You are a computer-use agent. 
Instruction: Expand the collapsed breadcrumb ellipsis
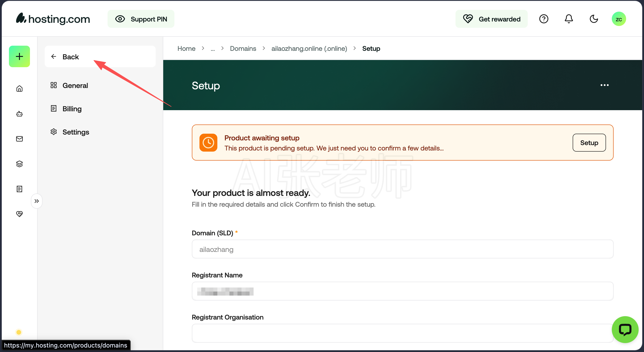(x=212, y=49)
